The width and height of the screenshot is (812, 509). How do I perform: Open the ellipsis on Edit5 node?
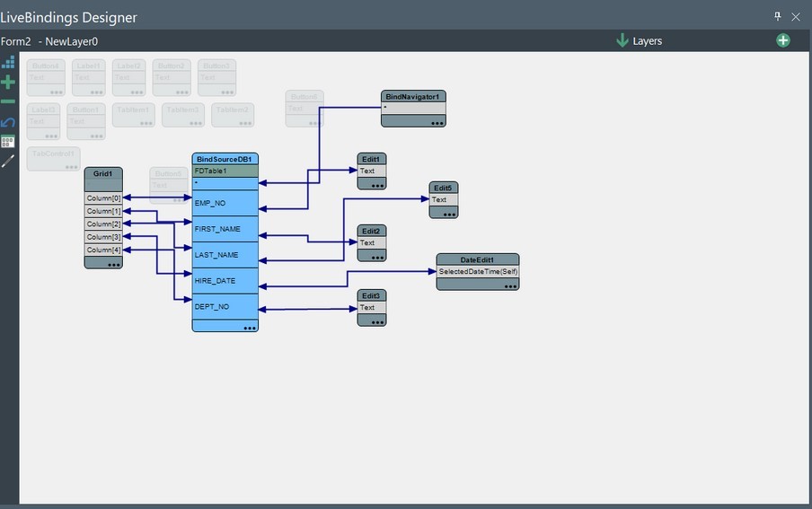(x=449, y=215)
